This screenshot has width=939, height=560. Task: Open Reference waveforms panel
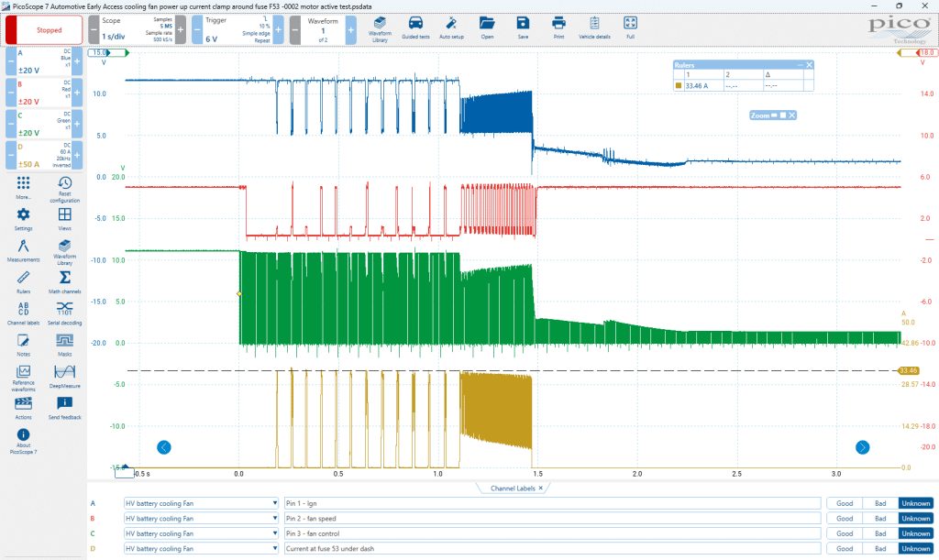click(x=23, y=378)
